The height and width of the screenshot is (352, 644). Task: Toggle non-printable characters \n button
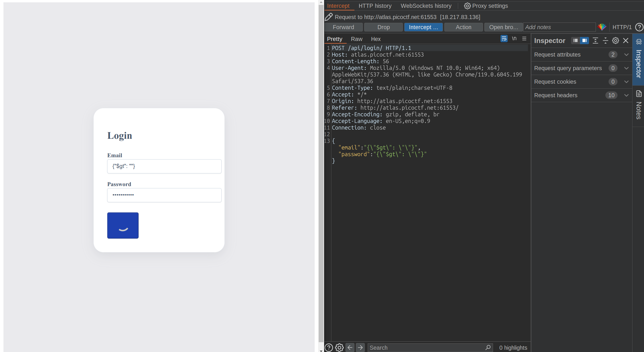(x=514, y=39)
